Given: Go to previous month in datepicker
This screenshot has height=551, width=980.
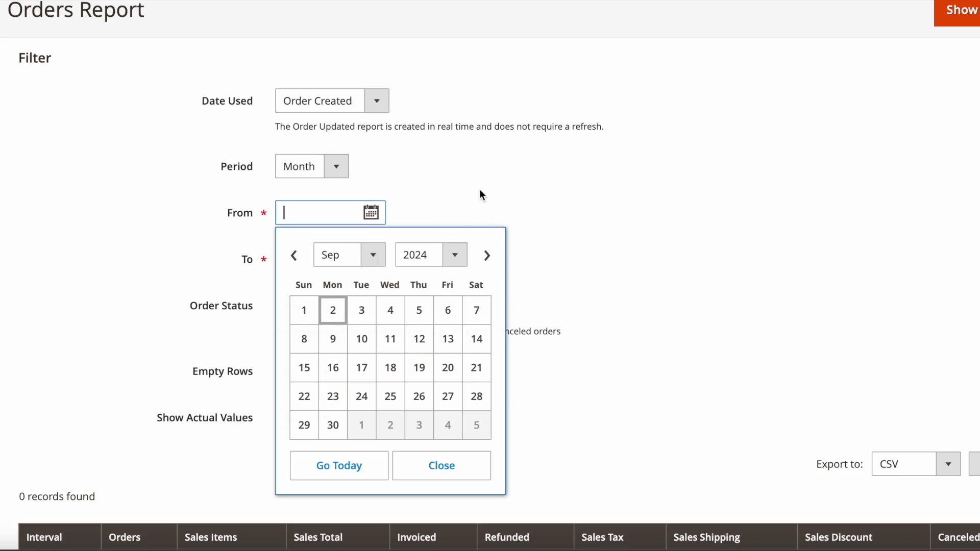Looking at the screenshot, I should (x=294, y=256).
